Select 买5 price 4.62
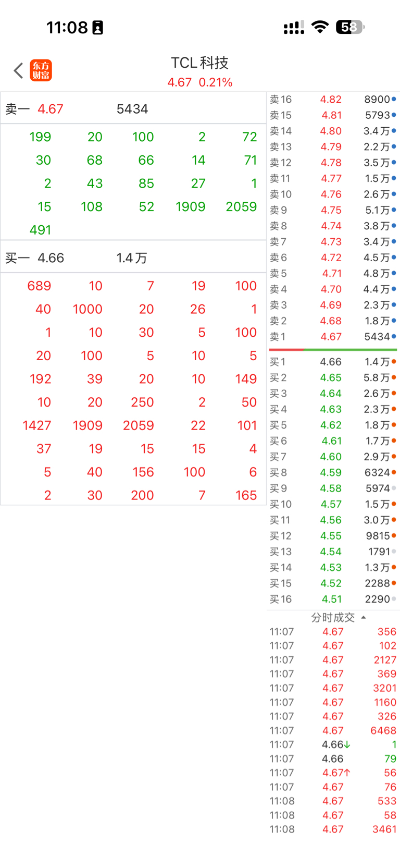 point(331,425)
